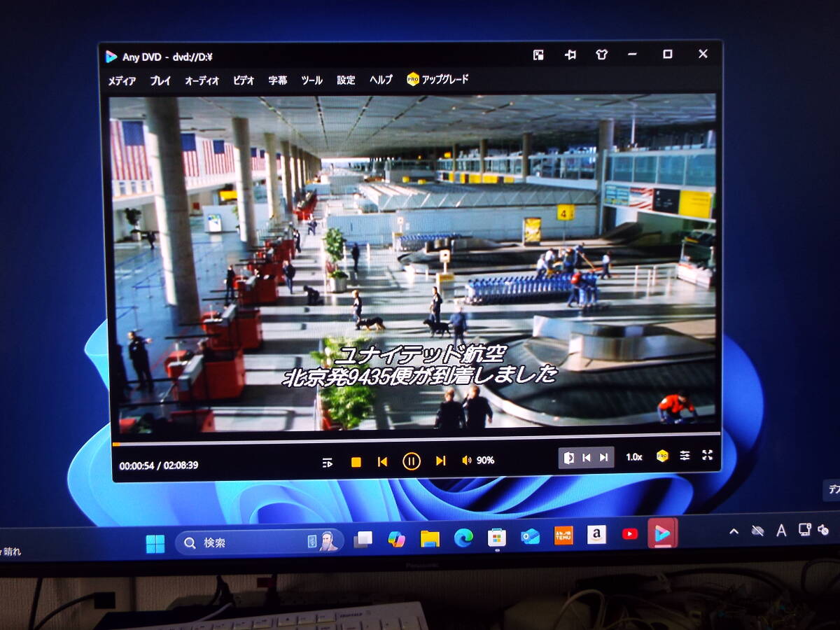Viewport: 840px width, 630px height.
Task: Open the 1.0x playback speed selector
Action: (633, 457)
